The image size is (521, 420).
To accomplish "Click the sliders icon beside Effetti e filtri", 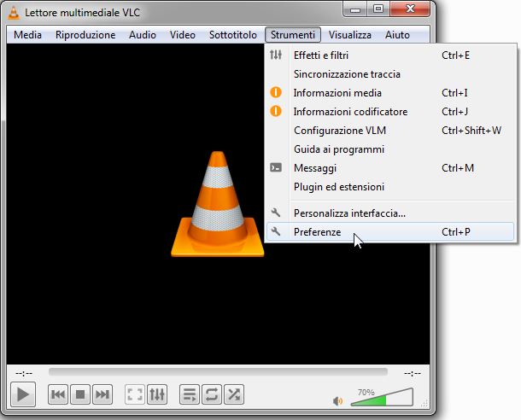I will 276,55.
